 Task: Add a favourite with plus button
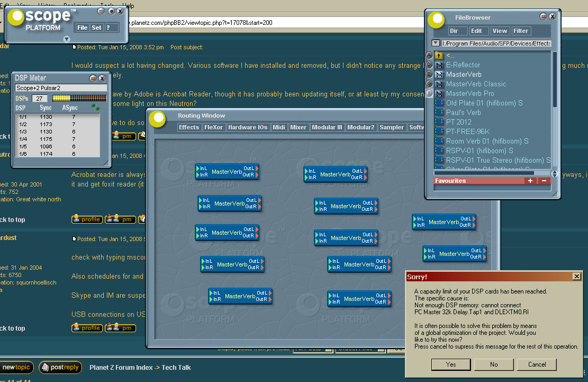coord(530,181)
